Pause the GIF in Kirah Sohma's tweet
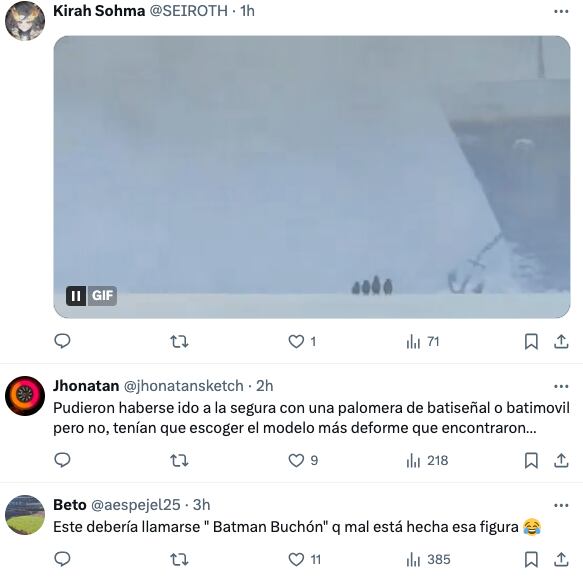This screenshot has width=583, height=581. [x=76, y=296]
